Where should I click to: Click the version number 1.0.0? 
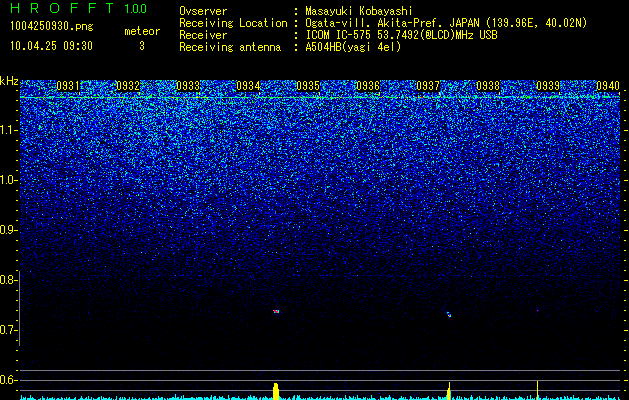pyautogui.click(x=136, y=9)
